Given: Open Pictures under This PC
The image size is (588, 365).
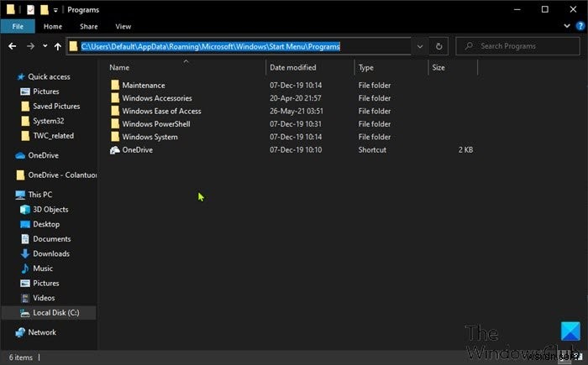Looking at the screenshot, I should tap(45, 284).
